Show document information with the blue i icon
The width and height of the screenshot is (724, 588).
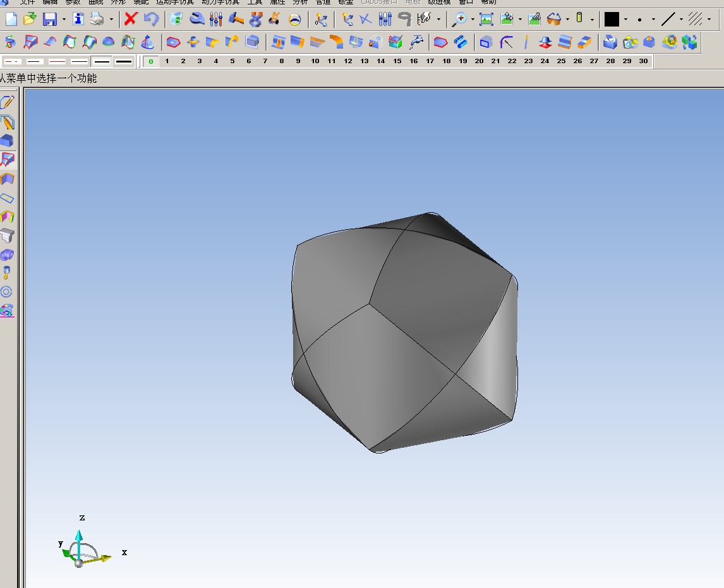click(78, 19)
